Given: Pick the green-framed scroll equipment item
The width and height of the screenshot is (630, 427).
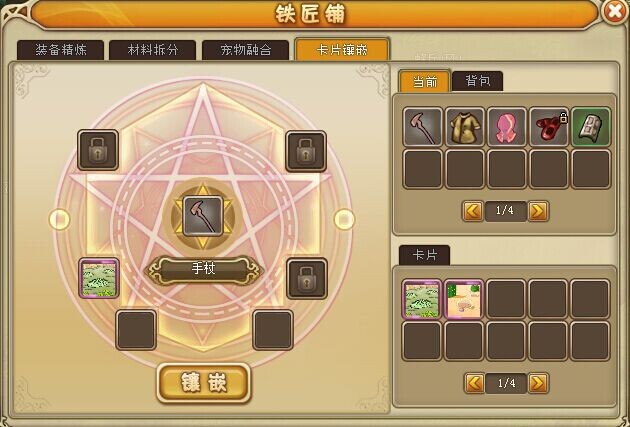Looking at the screenshot, I should tap(591, 127).
